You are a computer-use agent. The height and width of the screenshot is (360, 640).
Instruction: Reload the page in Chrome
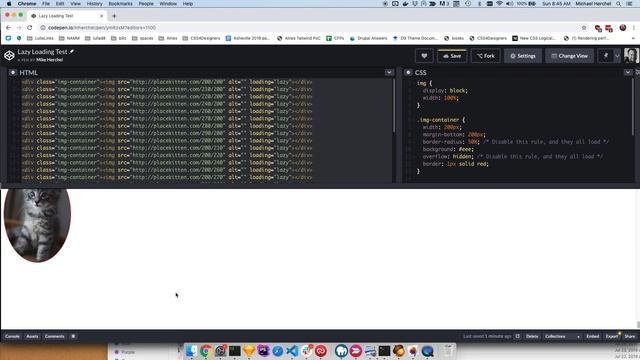(30, 27)
